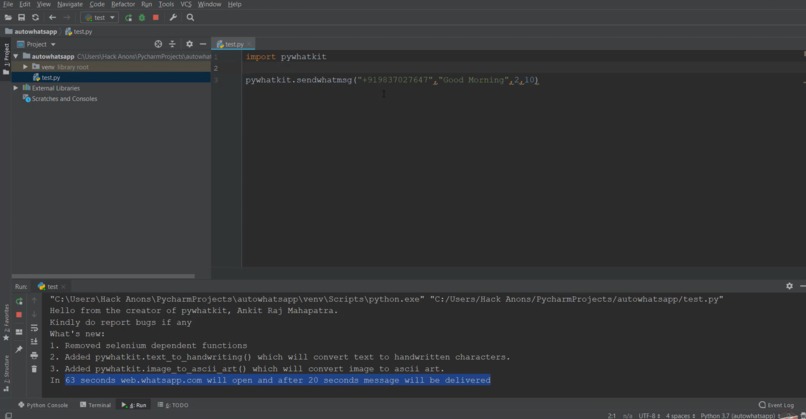Open Project panel gear options
The width and height of the screenshot is (806, 419).
[189, 44]
